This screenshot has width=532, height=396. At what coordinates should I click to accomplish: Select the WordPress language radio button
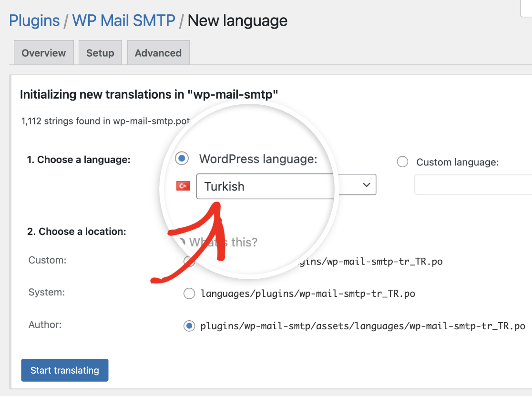(182, 158)
